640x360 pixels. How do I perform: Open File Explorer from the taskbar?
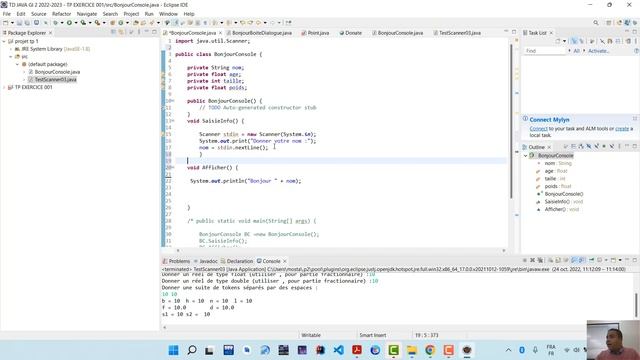click(412, 350)
